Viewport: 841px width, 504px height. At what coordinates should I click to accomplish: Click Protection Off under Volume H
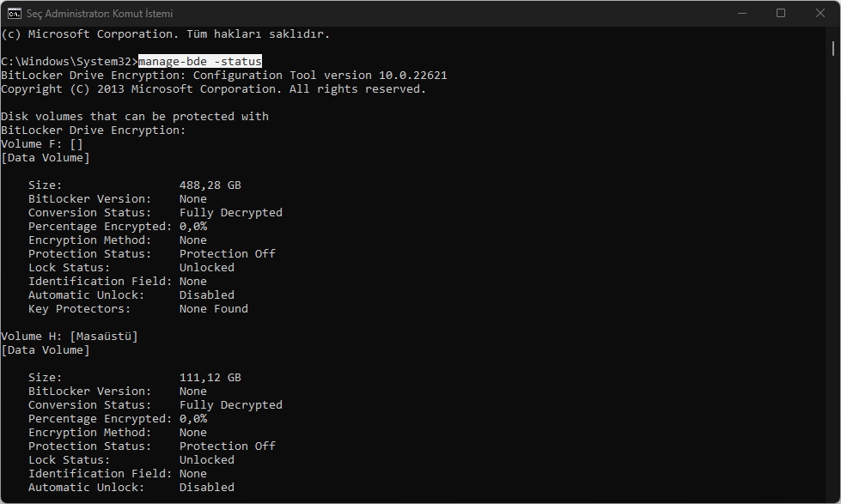pos(227,446)
